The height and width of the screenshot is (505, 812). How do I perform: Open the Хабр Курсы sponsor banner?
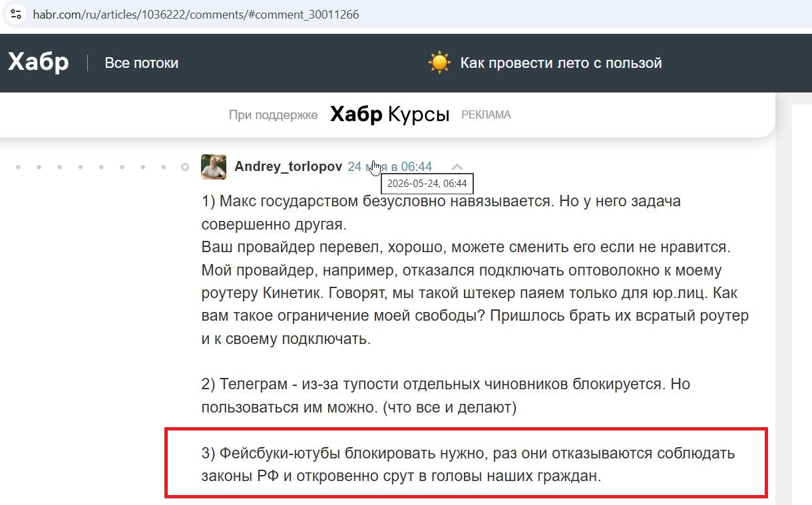coord(390,114)
